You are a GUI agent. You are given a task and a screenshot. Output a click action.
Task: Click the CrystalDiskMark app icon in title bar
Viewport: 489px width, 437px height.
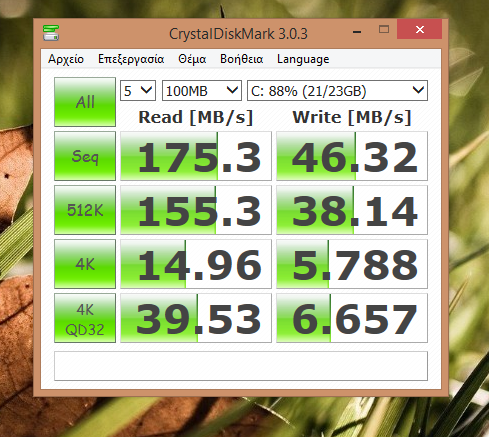click(x=51, y=33)
